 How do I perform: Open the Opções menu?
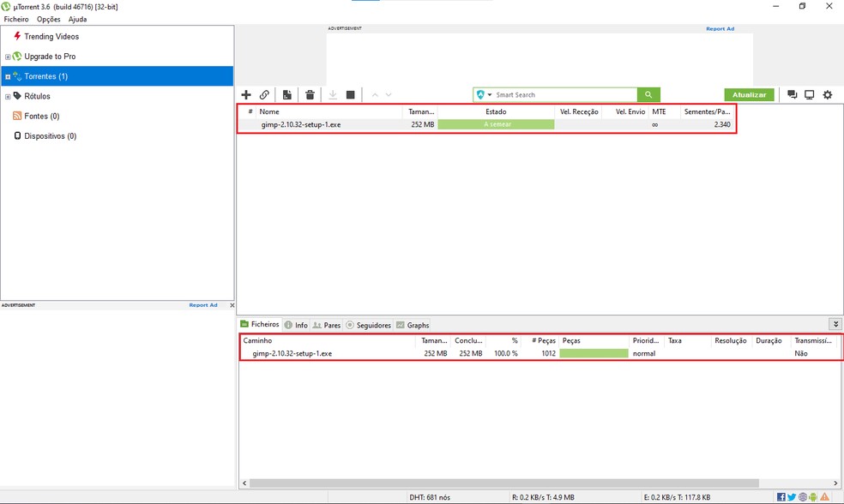tap(48, 19)
